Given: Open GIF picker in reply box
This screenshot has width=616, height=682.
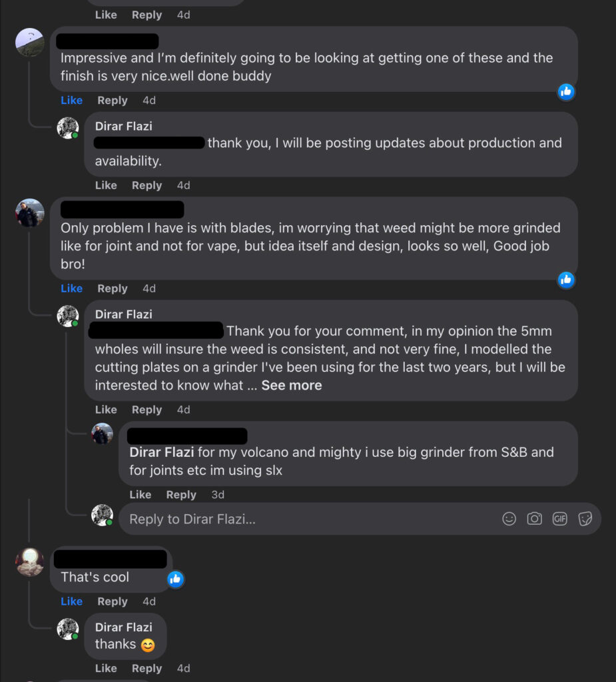Looking at the screenshot, I should [560, 519].
